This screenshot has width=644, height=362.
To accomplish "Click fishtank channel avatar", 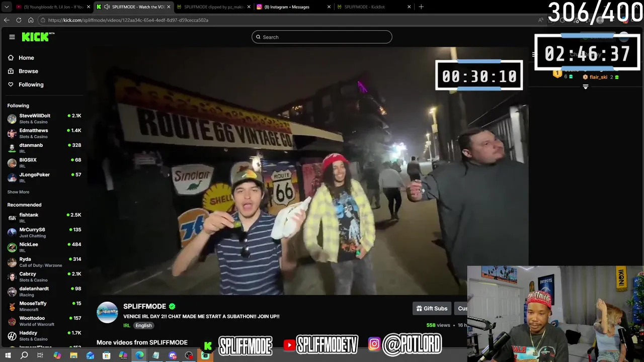I will 12,218.
